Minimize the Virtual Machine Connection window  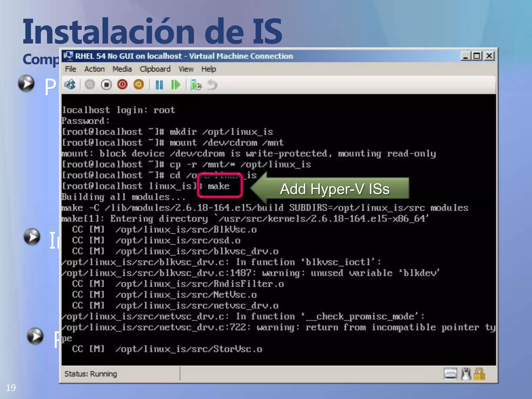(x=465, y=56)
